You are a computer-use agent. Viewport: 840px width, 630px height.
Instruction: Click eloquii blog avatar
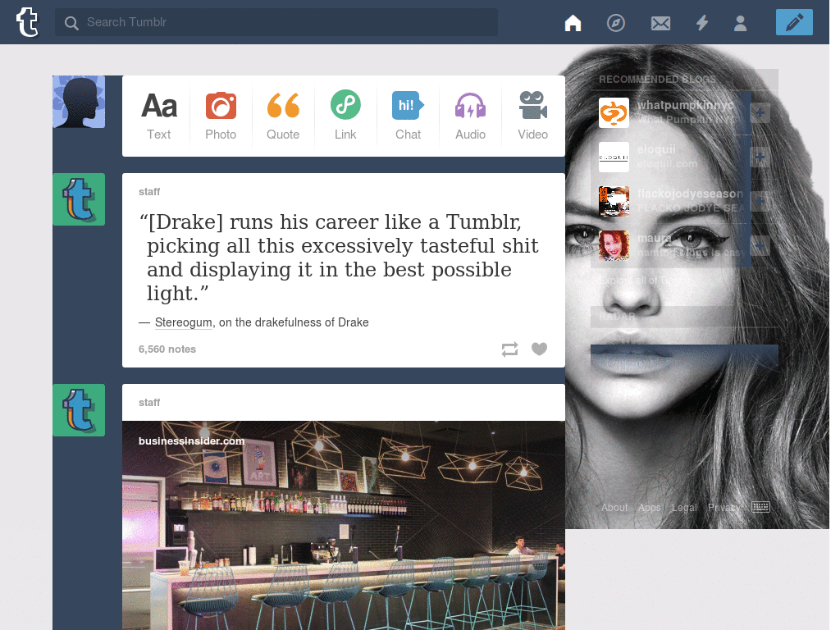tap(614, 157)
